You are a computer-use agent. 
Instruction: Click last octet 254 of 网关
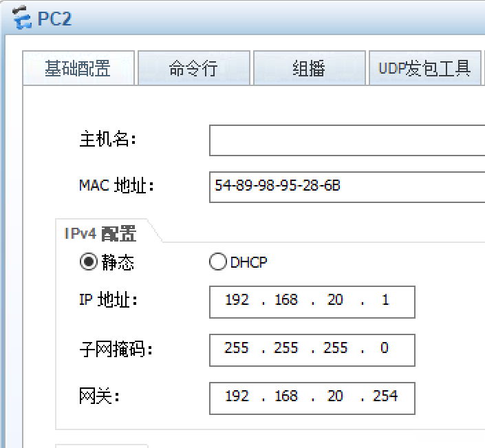tap(385, 396)
